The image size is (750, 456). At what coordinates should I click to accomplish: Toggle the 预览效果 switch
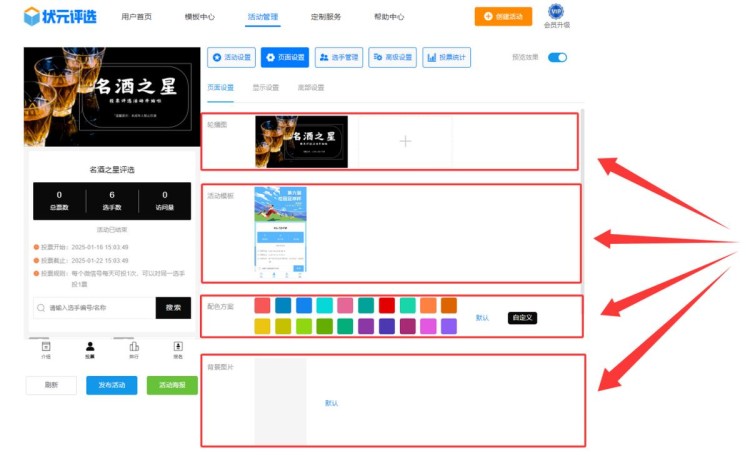pos(557,57)
